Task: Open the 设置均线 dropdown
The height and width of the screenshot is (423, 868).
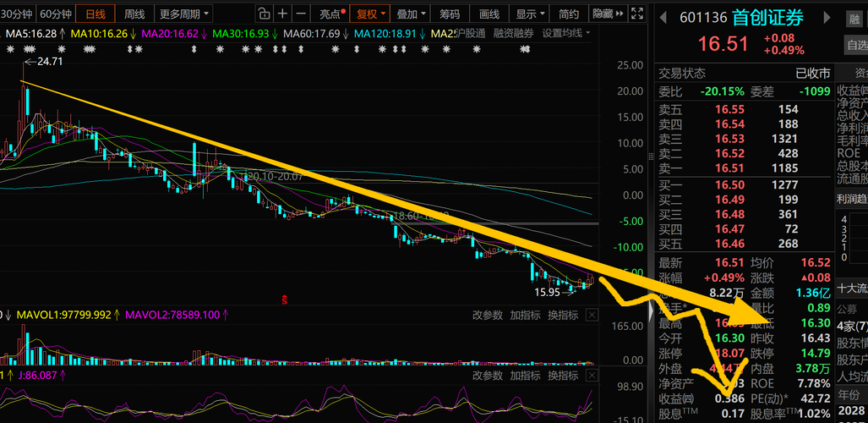Action: tap(566, 33)
